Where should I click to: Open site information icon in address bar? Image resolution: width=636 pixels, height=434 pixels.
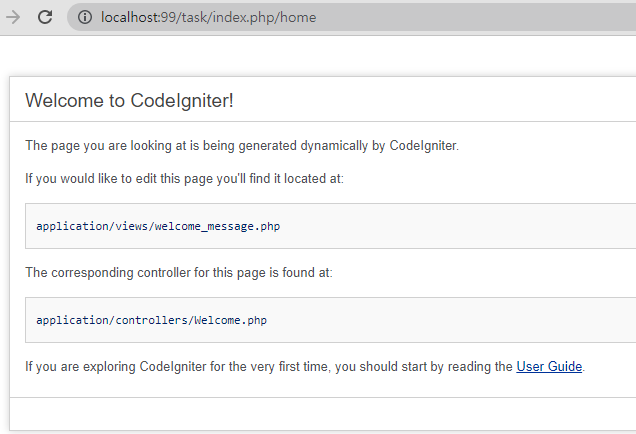point(85,17)
